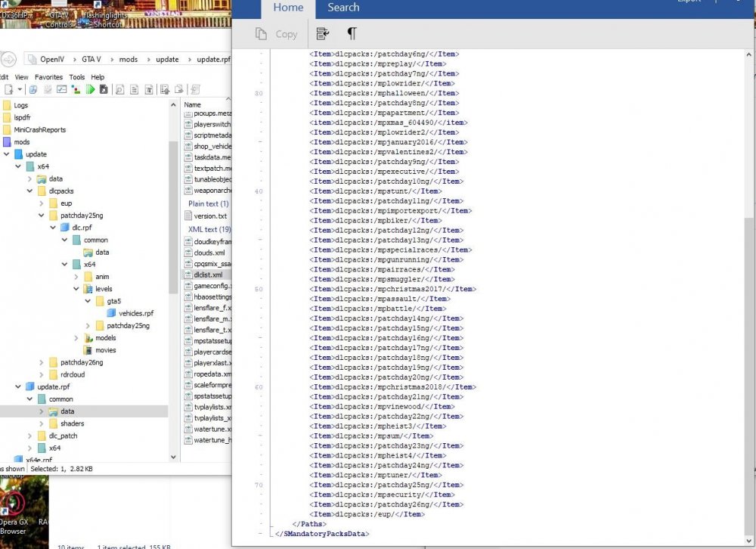756x549 pixels.
Task: Click the checklist window icon in OpenIV toolbar
Action: 62,89
